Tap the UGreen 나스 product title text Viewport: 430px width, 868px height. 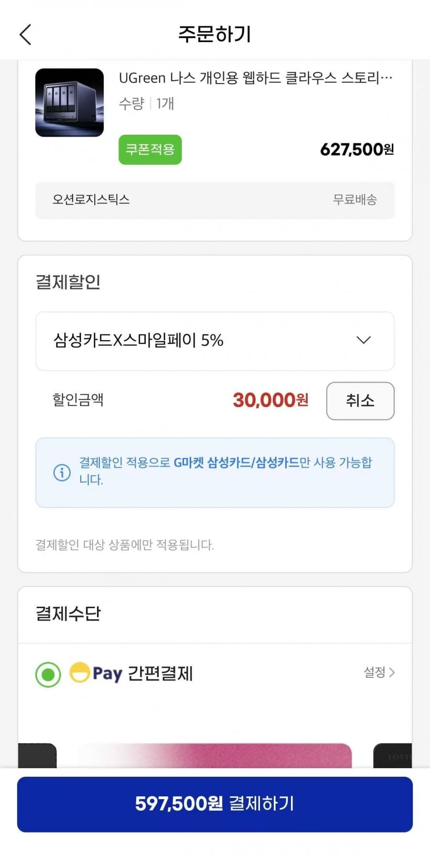coord(256,78)
